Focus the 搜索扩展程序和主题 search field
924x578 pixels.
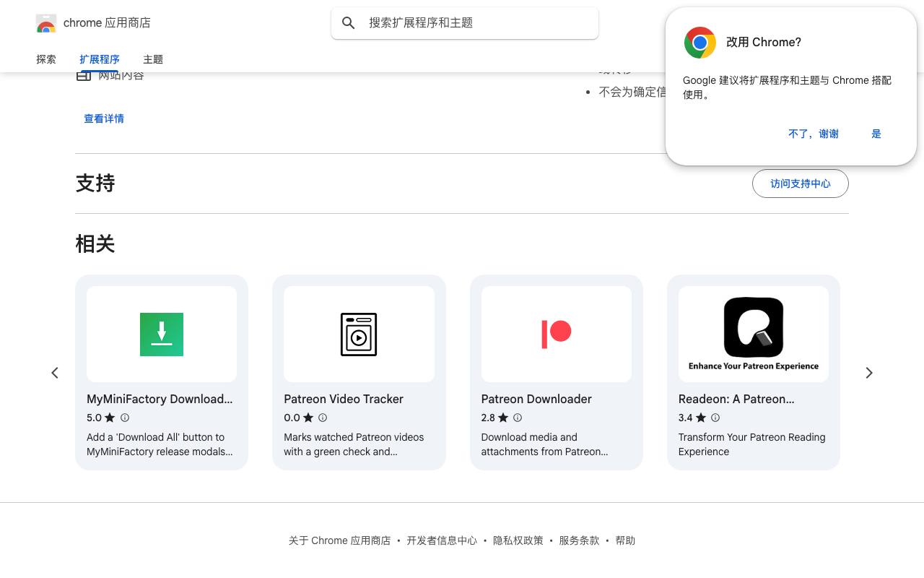pyautogui.click(x=465, y=23)
